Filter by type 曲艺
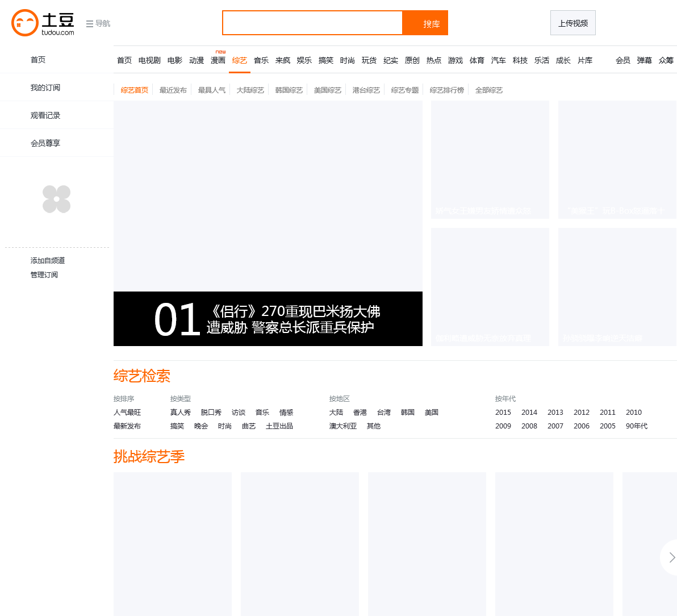The height and width of the screenshot is (616, 677). (x=249, y=426)
